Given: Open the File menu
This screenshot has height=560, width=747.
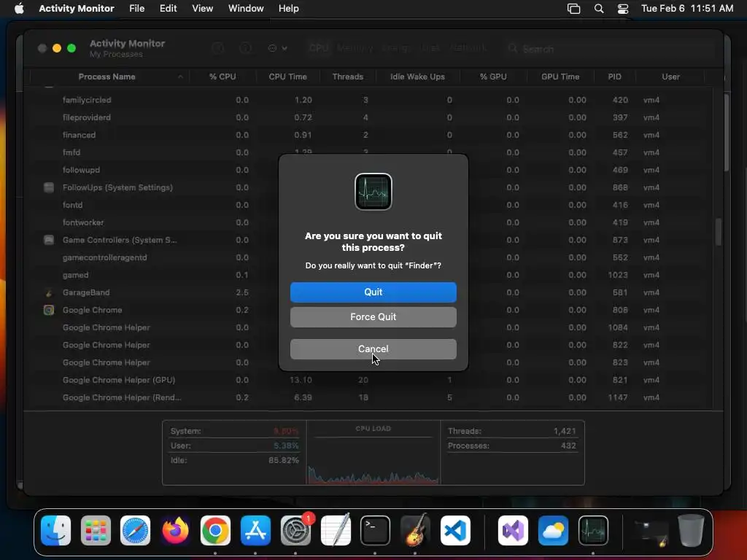Looking at the screenshot, I should tap(136, 8).
